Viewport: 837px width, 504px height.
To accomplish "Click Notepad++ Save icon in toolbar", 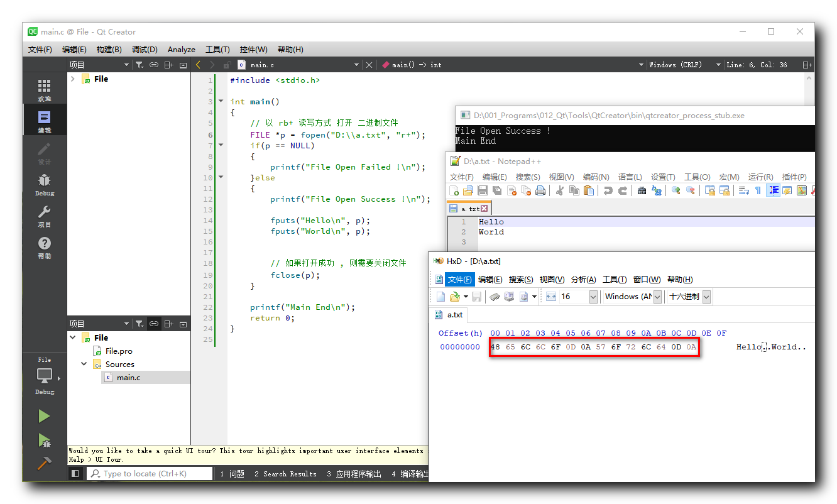I will [x=483, y=190].
